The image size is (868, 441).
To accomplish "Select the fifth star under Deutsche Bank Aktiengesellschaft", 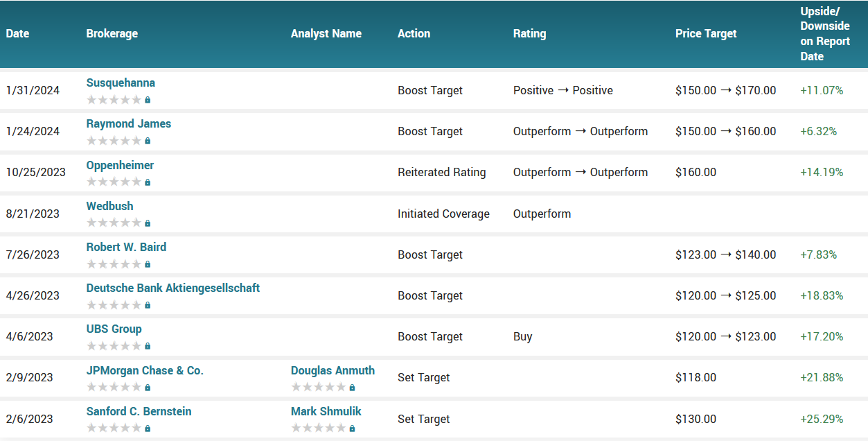I will (136, 304).
